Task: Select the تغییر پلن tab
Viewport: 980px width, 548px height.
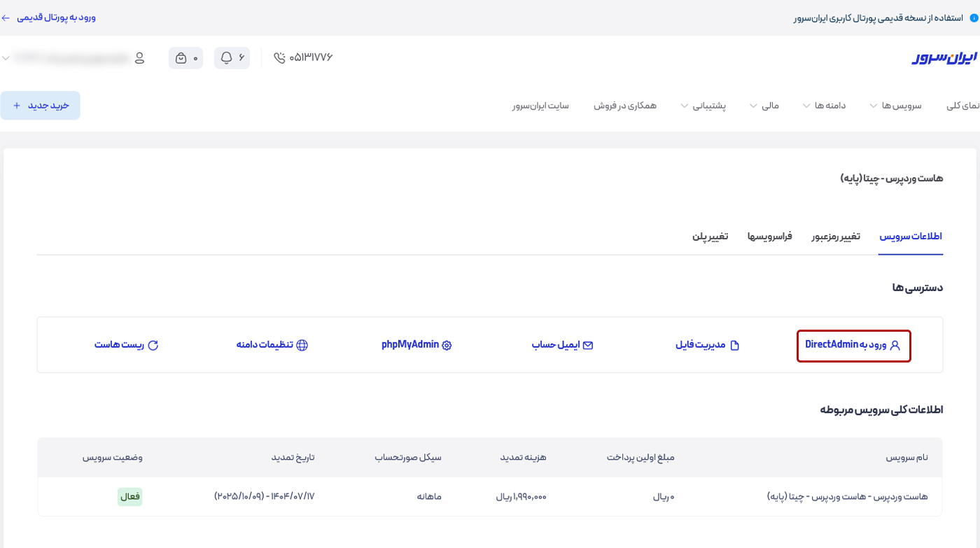Action: 710,237
